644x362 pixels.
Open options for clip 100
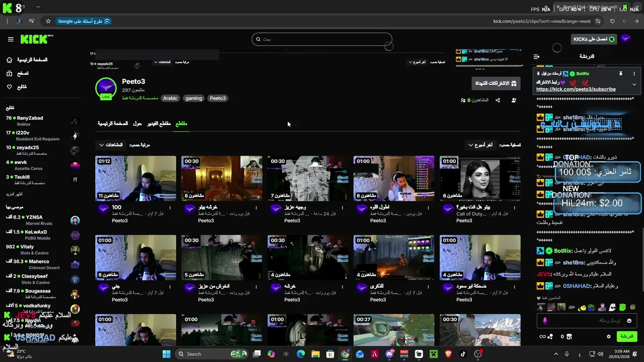point(170,208)
